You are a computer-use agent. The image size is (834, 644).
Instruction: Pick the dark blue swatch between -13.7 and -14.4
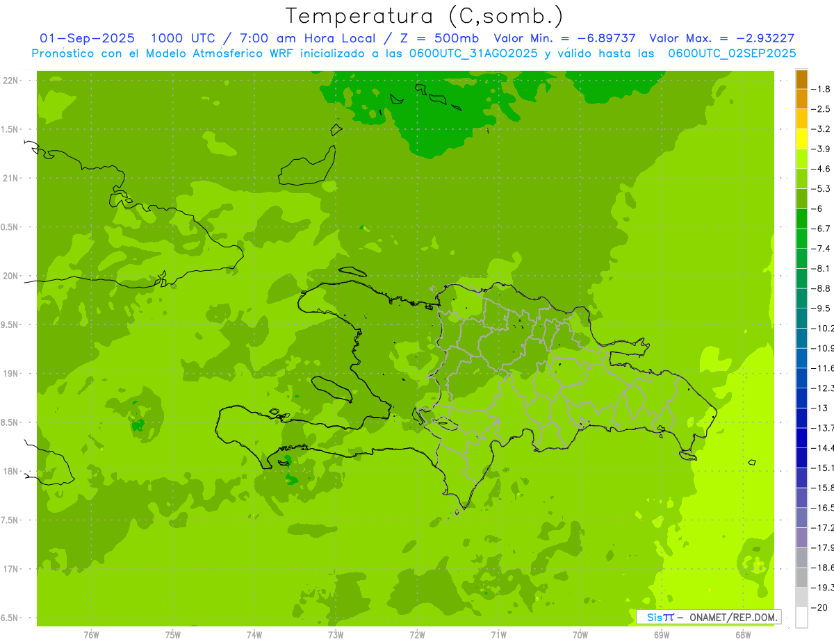[801, 438]
